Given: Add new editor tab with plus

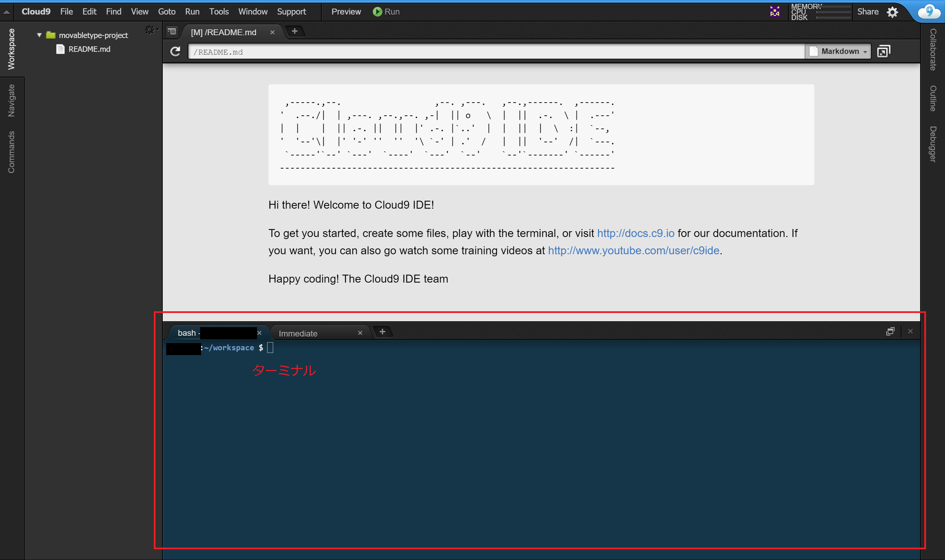Looking at the screenshot, I should pos(295,31).
